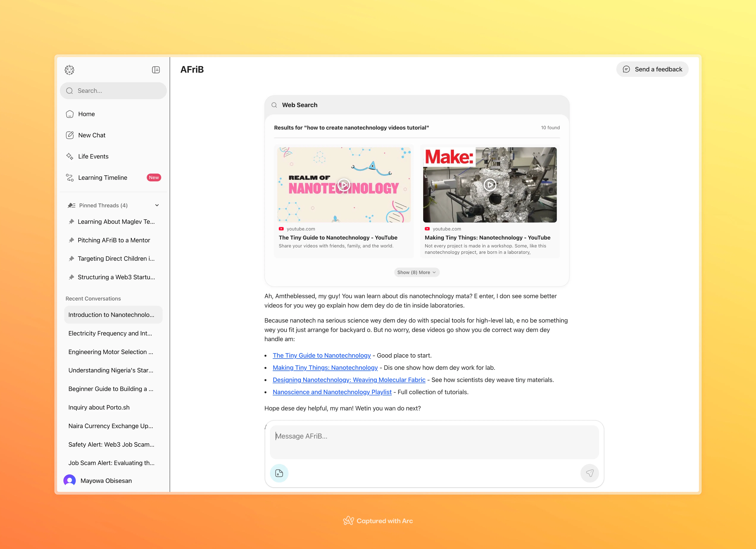
Task: Open Inquiry about Porto.sh conversation
Action: point(113,407)
